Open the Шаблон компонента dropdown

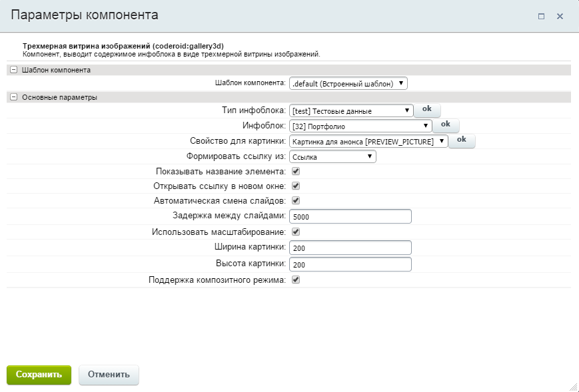(x=348, y=84)
